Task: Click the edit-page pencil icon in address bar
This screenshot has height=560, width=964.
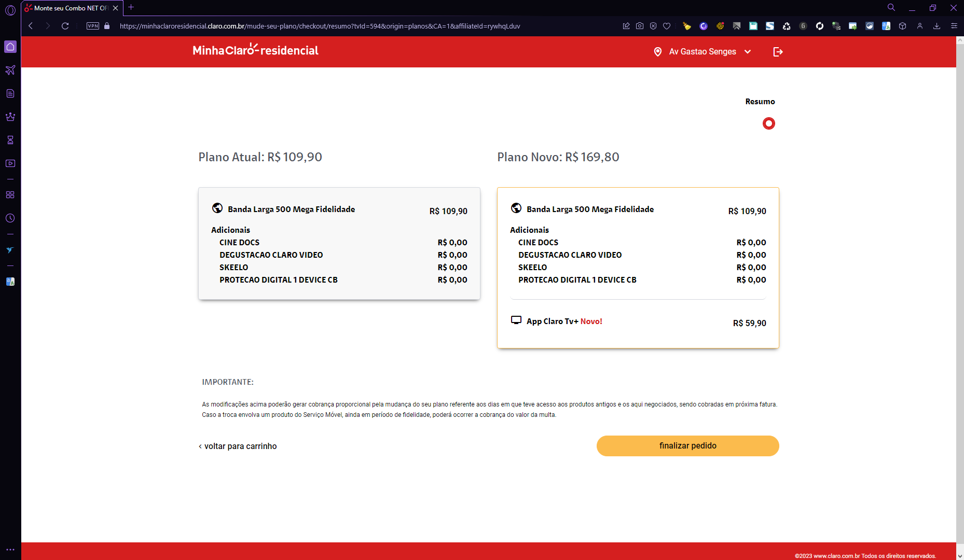Action: (x=626, y=26)
